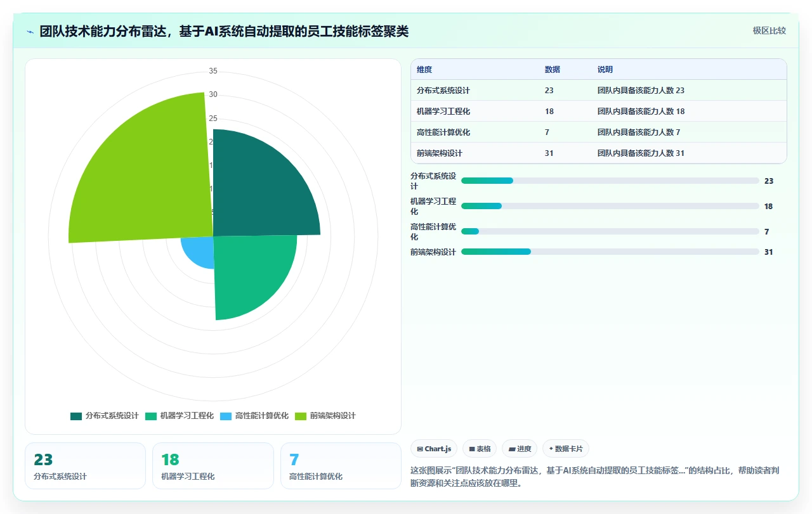
Task: Click table value 31 in 数据 column
Action: tap(549, 153)
